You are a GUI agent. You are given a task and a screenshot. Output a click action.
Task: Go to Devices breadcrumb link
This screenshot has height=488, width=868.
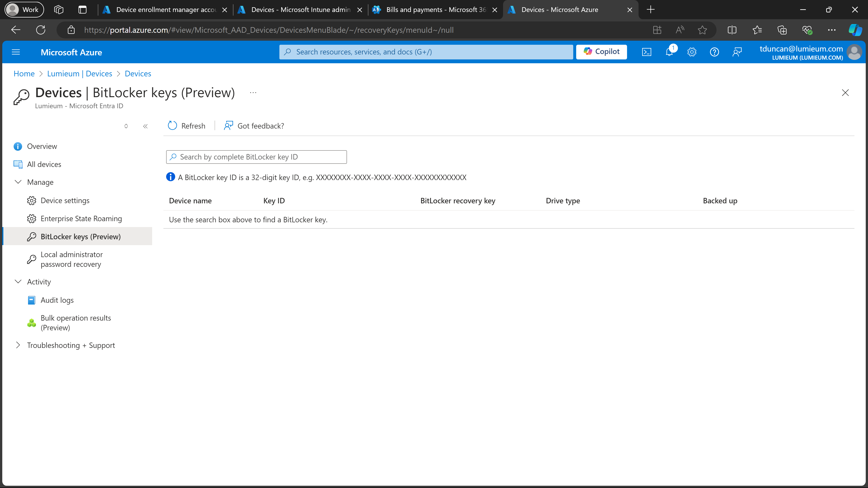[x=138, y=73]
